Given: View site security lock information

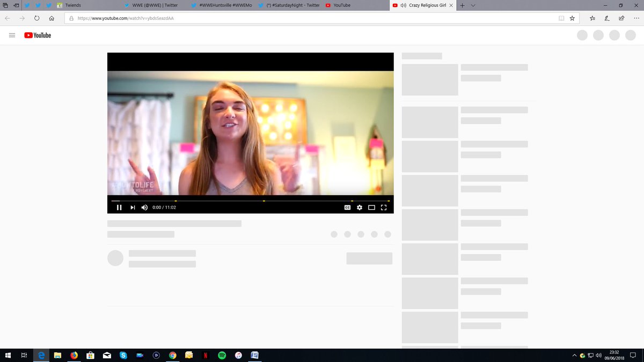Looking at the screenshot, I should click(x=71, y=18).
